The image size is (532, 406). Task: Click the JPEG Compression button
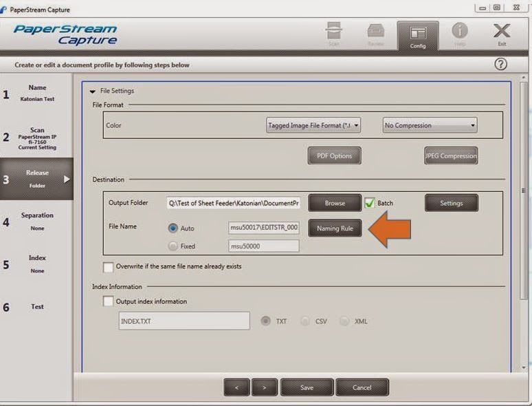coord(451,156)
